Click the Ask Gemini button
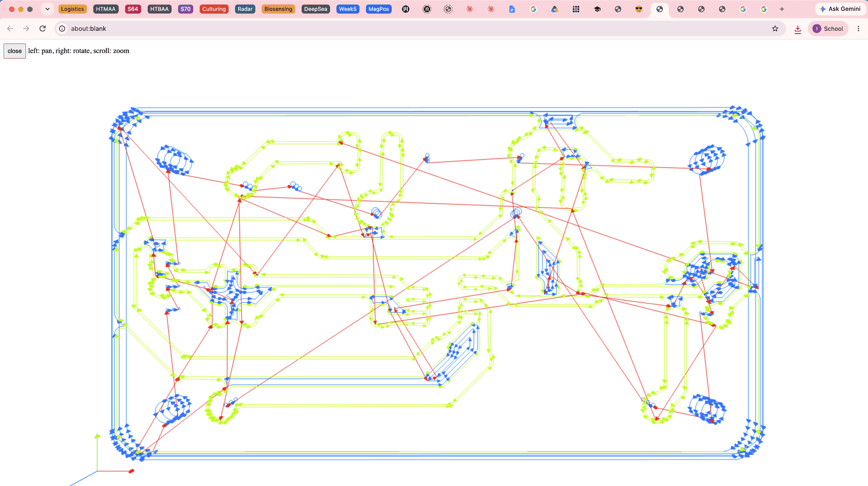The image size is (868, 486). pyautogui.click(x=840, y=9)
